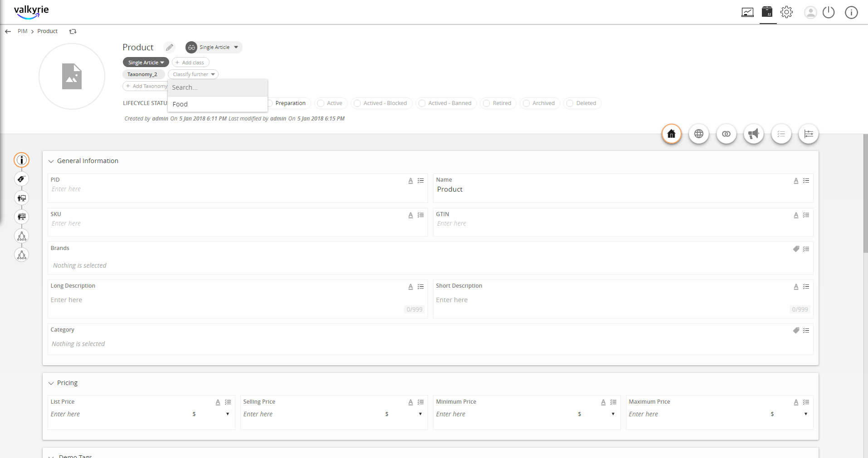
Task: Collapse the General Information section
Action: [x=51, y=161]
